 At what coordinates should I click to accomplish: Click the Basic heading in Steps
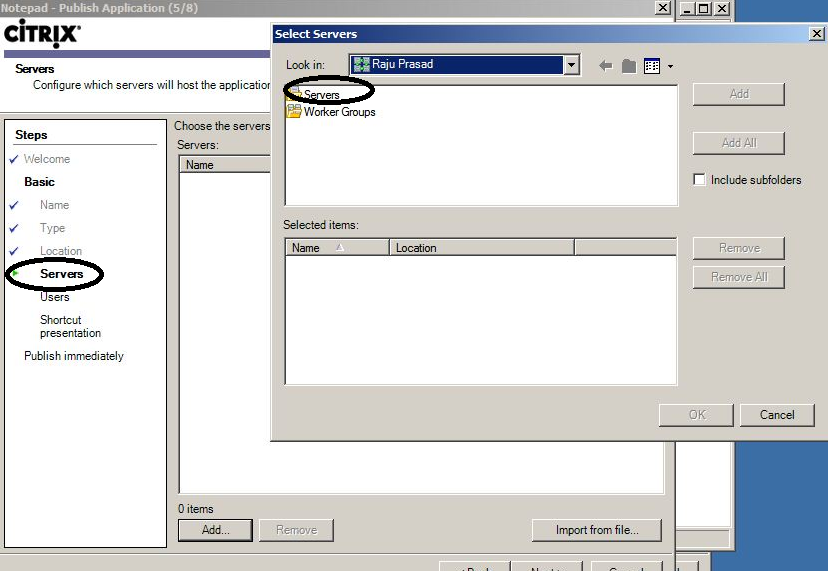[39, 182]
